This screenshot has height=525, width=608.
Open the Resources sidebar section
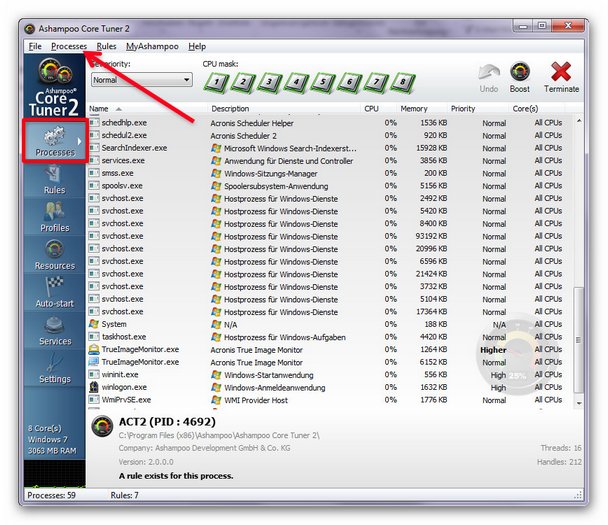click(x=55, y=254)
